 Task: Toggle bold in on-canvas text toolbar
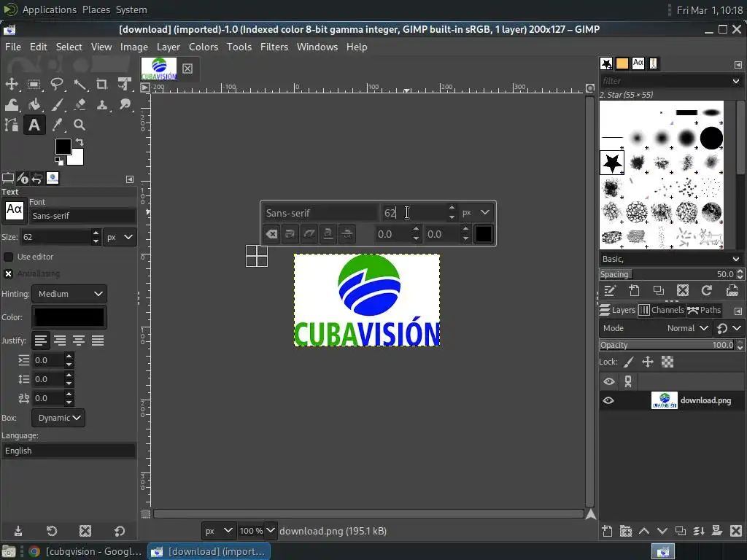pyautogui.click(x=290, y=234)
